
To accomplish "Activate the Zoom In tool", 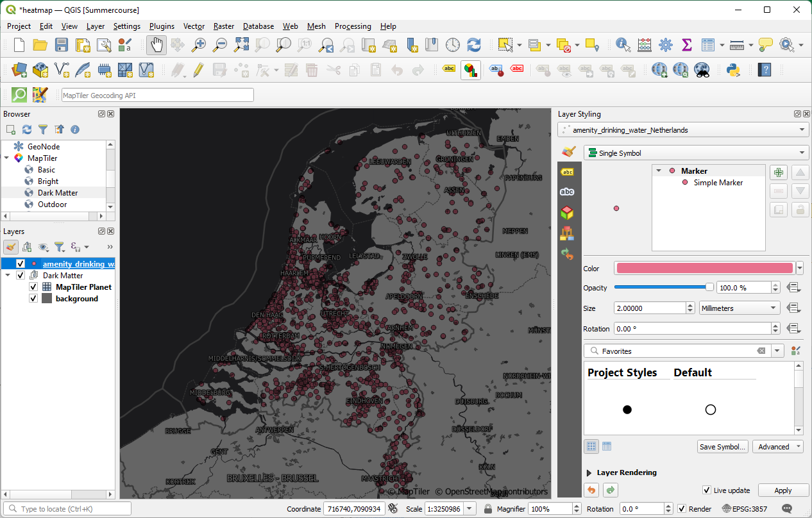I will 198,45.
